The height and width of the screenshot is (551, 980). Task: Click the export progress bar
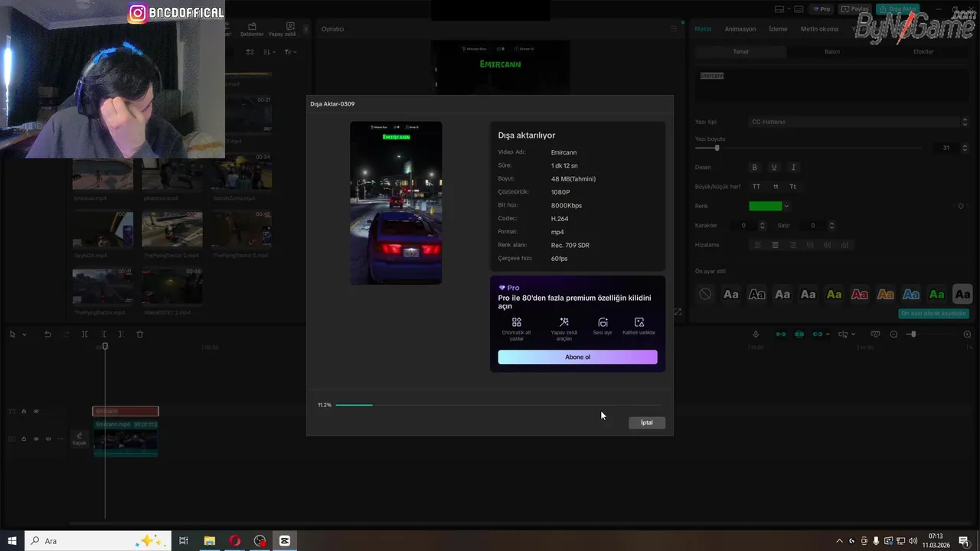tap(498, 405)
